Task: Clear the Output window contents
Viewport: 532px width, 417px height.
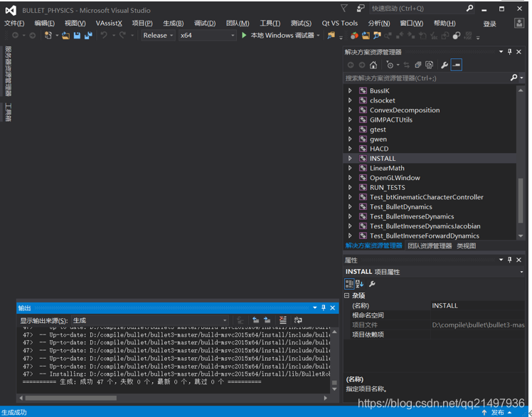Action: click(283, 320)
